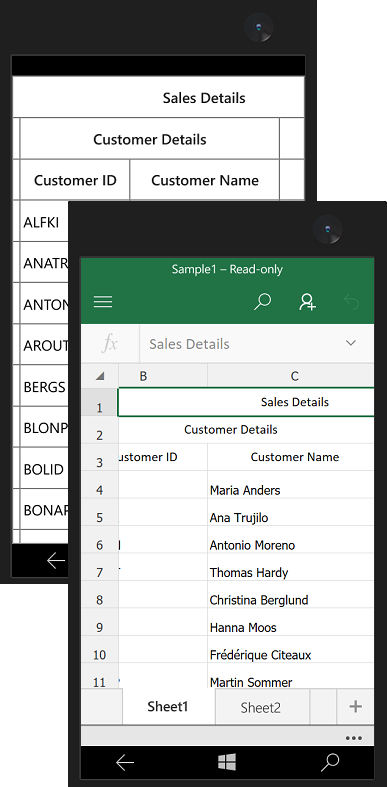Tap the BOLID cell in rear grid
This screenshot has width=387, height=787.
click(45, 469)
